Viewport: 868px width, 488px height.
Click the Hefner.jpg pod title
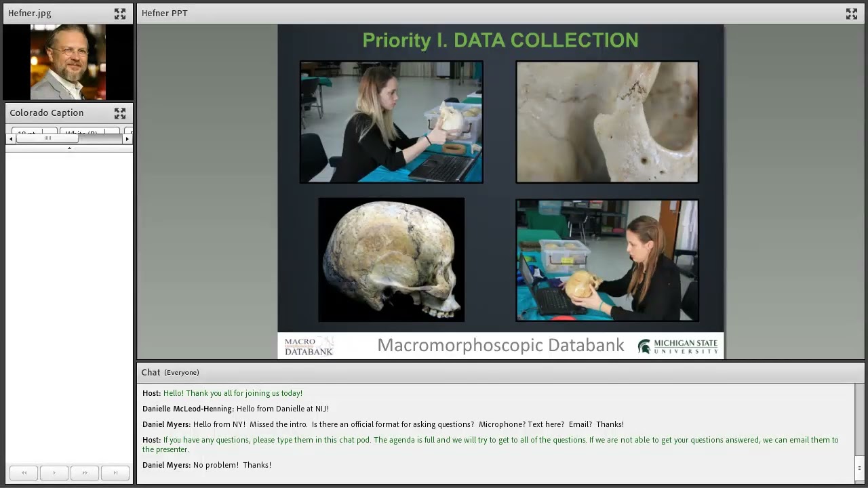click(x=30, y=14)
